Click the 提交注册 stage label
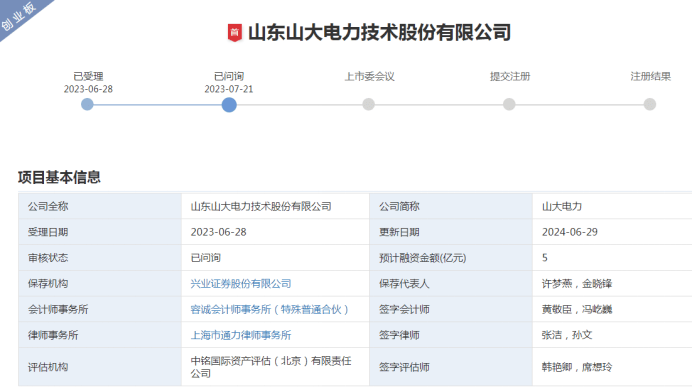This screenshot has width=693, height=391. 510,76
